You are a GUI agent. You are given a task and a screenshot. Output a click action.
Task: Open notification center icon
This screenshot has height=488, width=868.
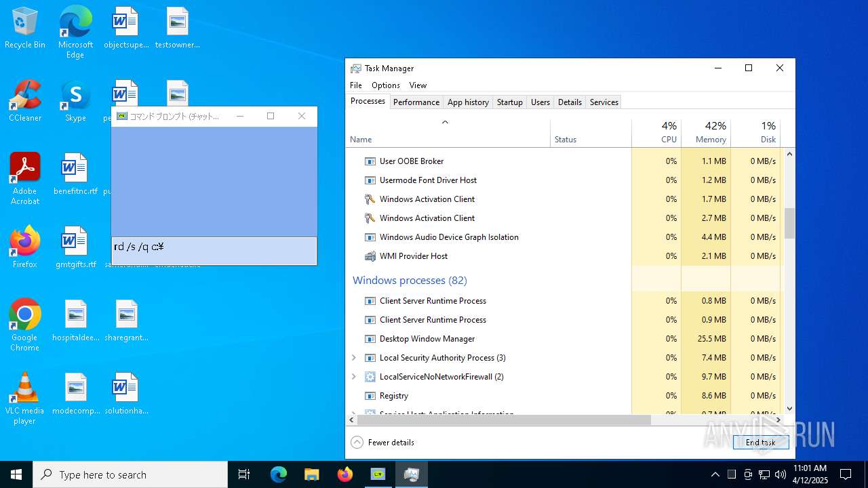(846, 474)
